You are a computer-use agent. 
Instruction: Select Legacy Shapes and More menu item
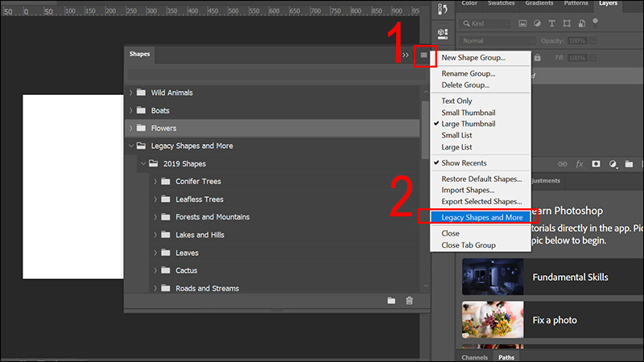coord(481,217)
